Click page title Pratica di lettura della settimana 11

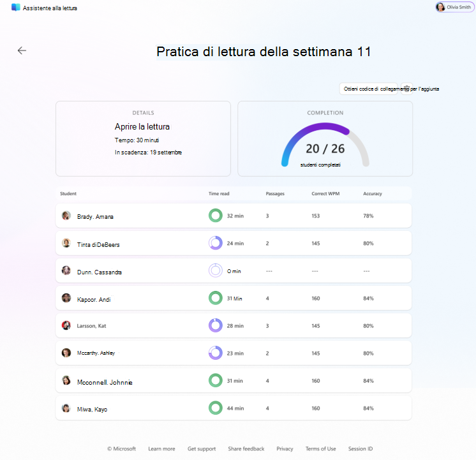pyautogui.click(x=264, y=52)
